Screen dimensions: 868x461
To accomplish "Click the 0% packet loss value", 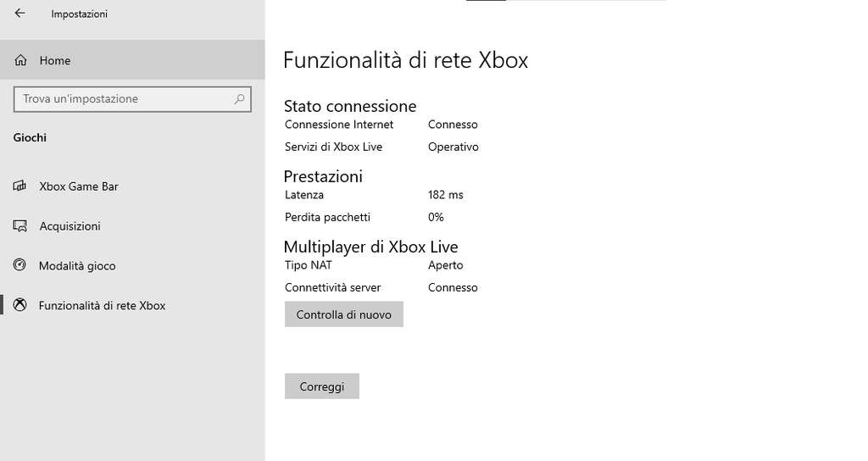I will coord(436,217).
